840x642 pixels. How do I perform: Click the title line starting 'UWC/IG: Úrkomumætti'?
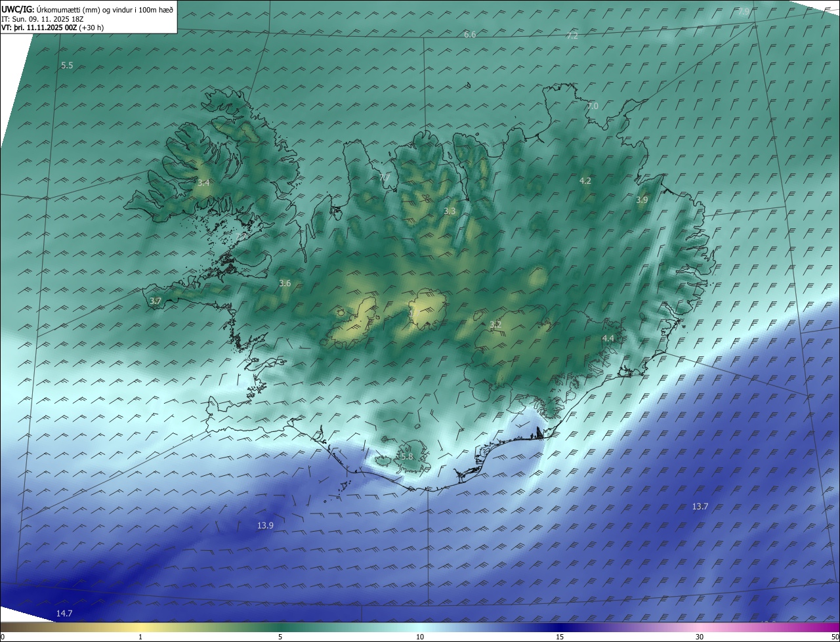(87, 9)
